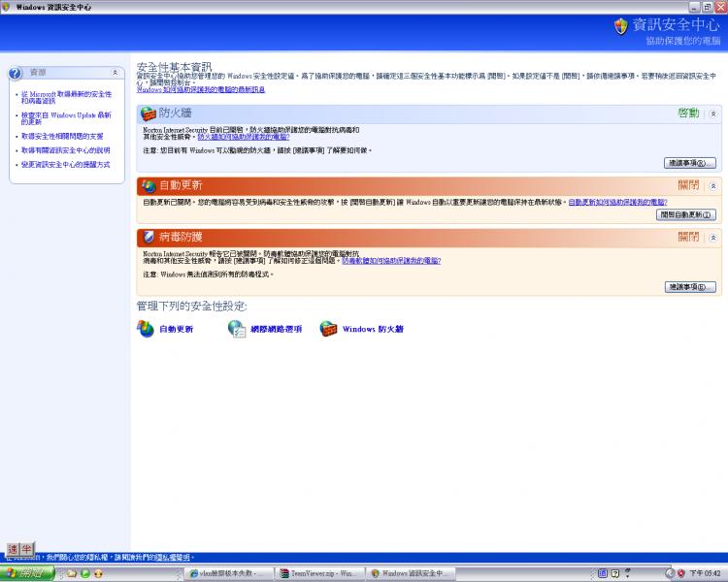Open 網際網路選項 icon
728x582 pixels.
tap(237, 329)
